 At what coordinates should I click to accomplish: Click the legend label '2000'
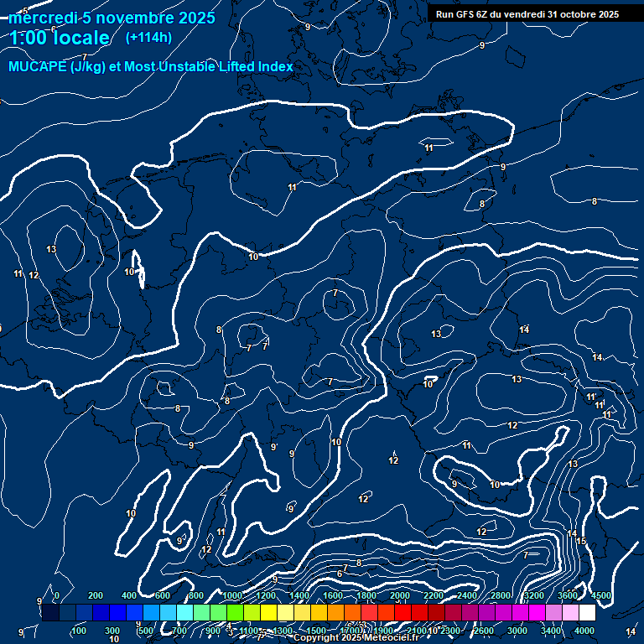tap(400, 595)
